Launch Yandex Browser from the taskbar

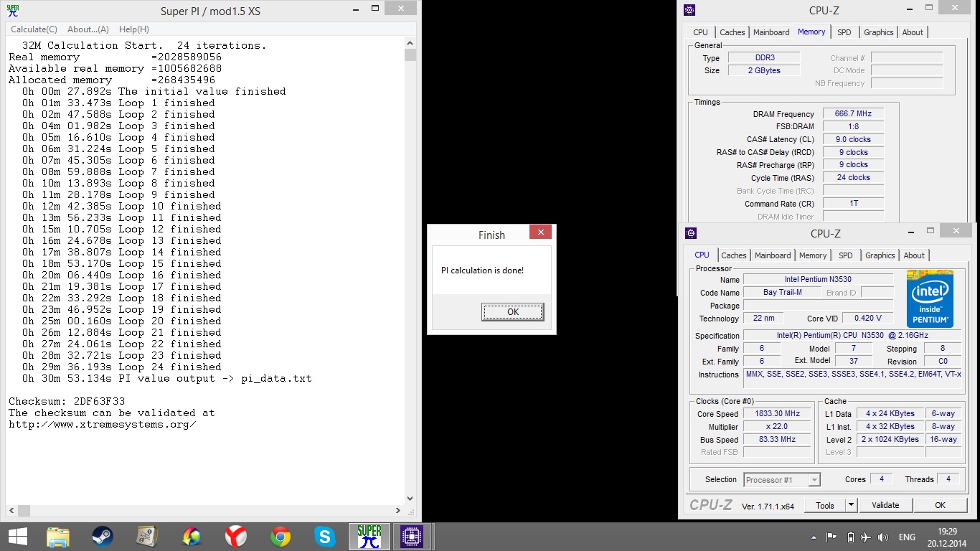(x=236, y=537)
